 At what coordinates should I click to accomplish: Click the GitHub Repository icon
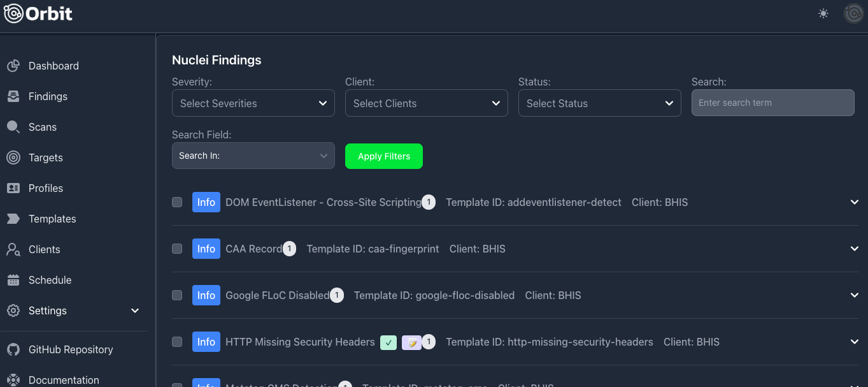(x=13, y=349)
